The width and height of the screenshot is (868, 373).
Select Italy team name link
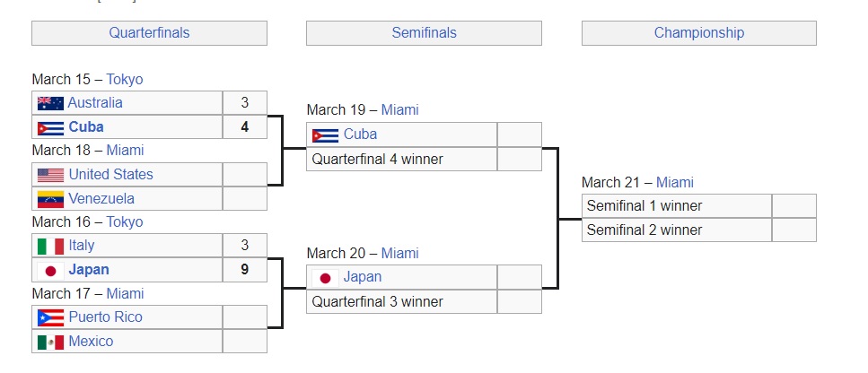pos(81,246)
